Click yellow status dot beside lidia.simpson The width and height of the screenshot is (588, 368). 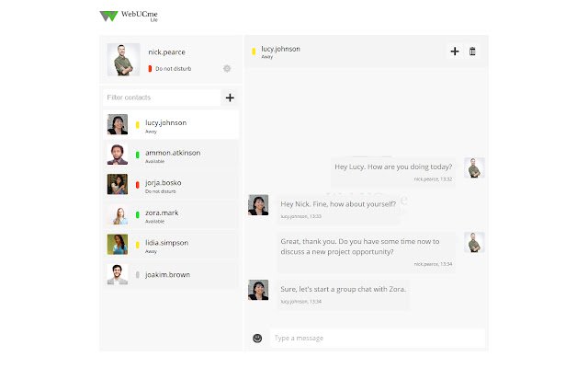pos(138,245)
